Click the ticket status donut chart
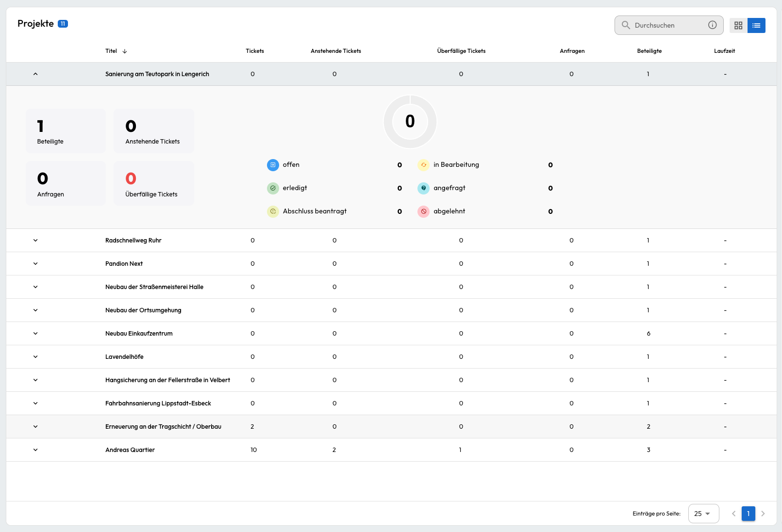 [x=410, y=121]
